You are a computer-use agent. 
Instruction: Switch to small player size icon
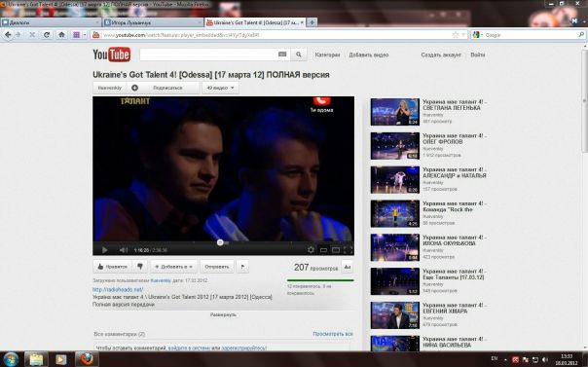[323, 250]
